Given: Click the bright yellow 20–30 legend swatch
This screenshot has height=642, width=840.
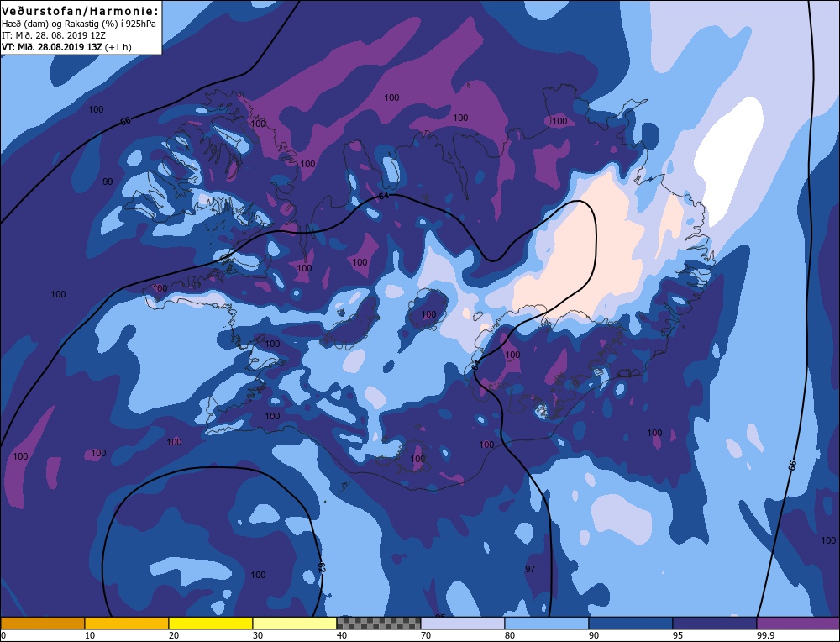Looking at the screenshot, I should click(211, 624).
